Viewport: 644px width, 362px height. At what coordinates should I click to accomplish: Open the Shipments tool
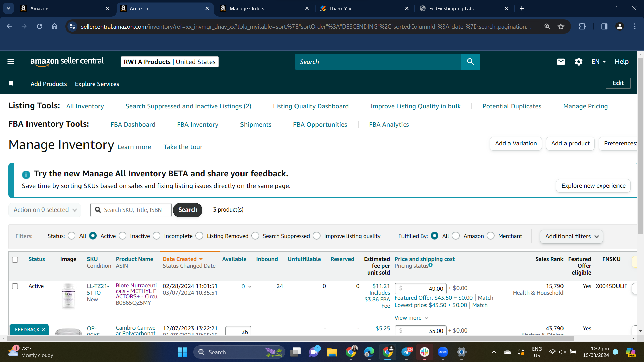(256, 124)
